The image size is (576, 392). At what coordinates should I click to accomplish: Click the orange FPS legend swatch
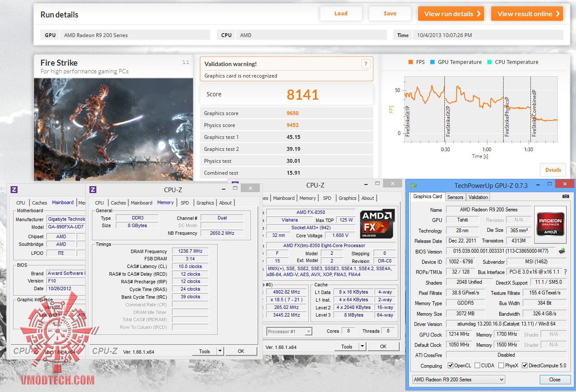point(411,62)
